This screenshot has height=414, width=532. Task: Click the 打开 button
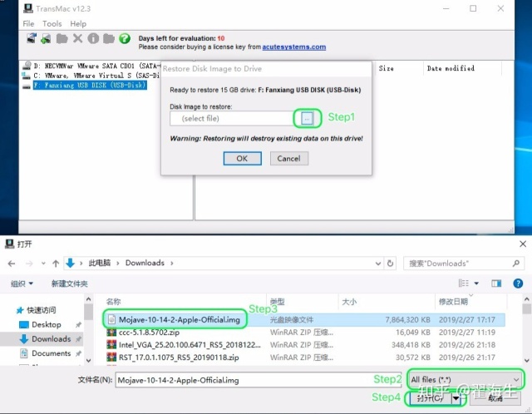[431, 398]
